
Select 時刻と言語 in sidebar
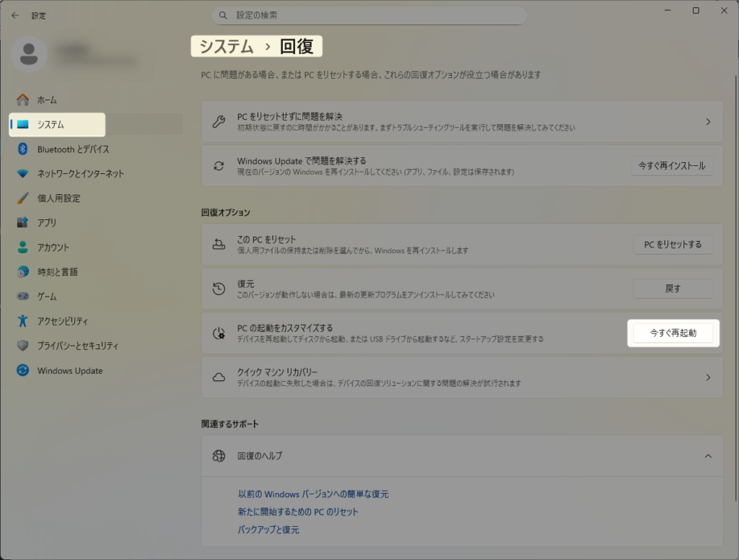[57, 272]
